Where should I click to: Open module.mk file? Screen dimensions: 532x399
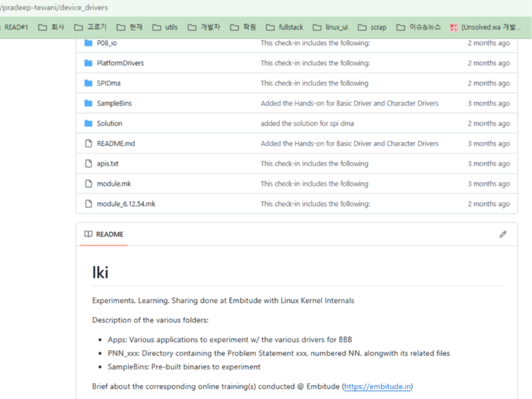click(113, 184)
